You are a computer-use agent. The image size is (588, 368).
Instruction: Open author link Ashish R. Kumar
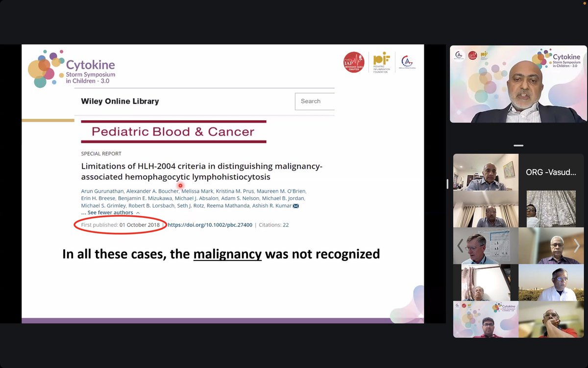272,206
